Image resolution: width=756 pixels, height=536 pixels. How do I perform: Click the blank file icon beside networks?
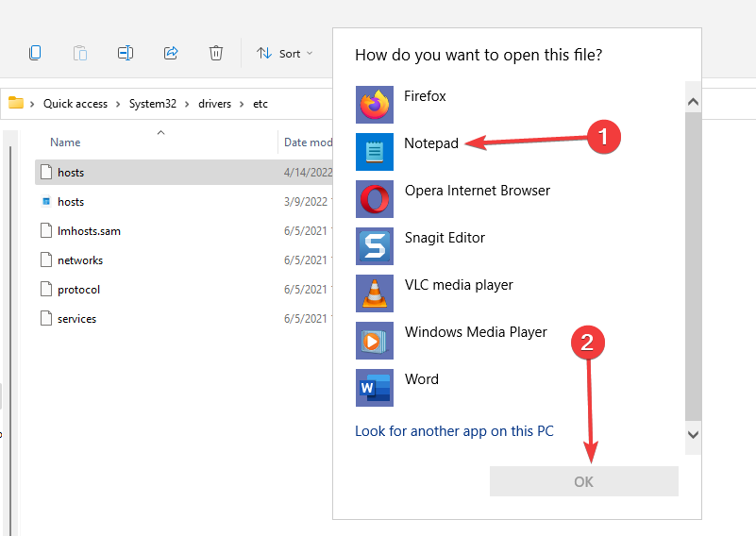(46, 260)
